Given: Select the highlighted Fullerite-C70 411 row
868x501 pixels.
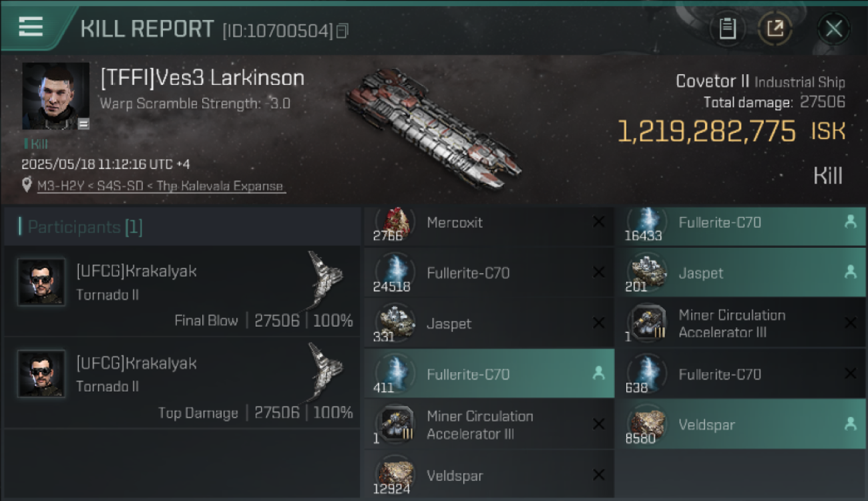Looking at the screenshot, I should [489, 374].
